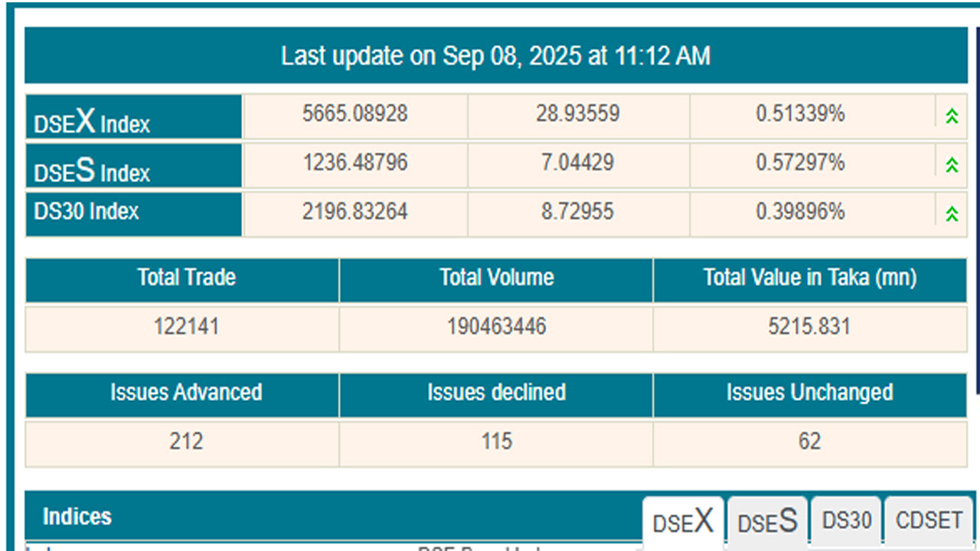
Task: Click the Last update timestamp banner
Action: coord(495,56)
